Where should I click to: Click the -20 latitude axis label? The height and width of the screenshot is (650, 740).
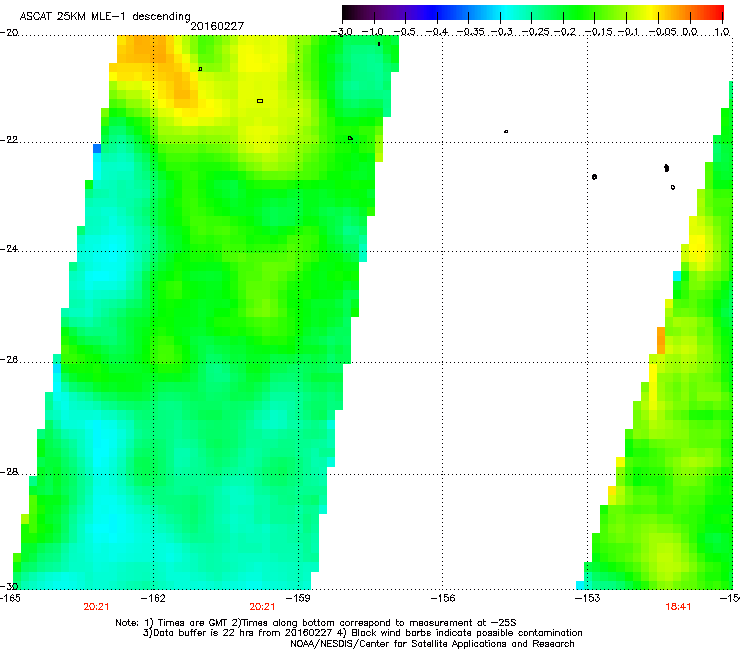pos(9,33)
